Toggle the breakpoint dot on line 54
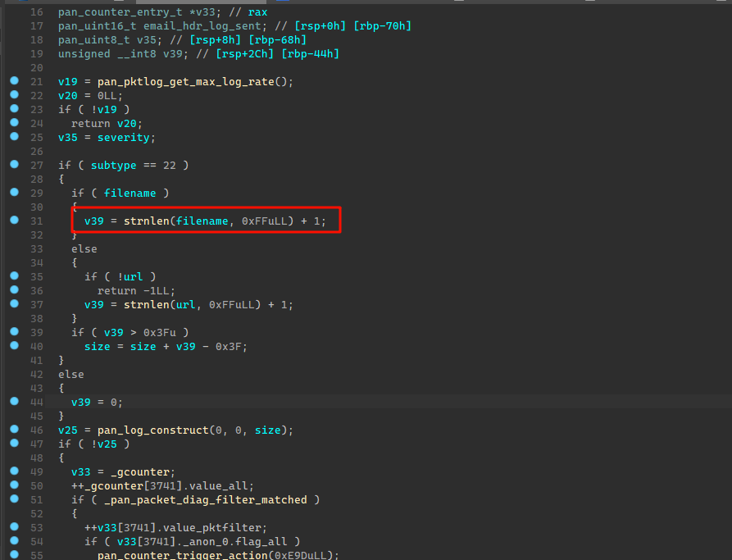 [x=15, y=540]
